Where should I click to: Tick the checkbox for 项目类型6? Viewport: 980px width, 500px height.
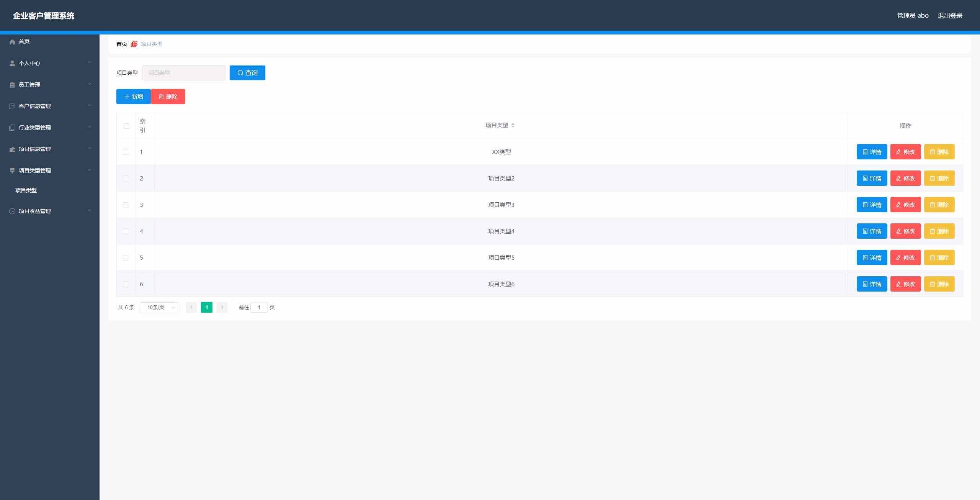click(x=126, y=284)
